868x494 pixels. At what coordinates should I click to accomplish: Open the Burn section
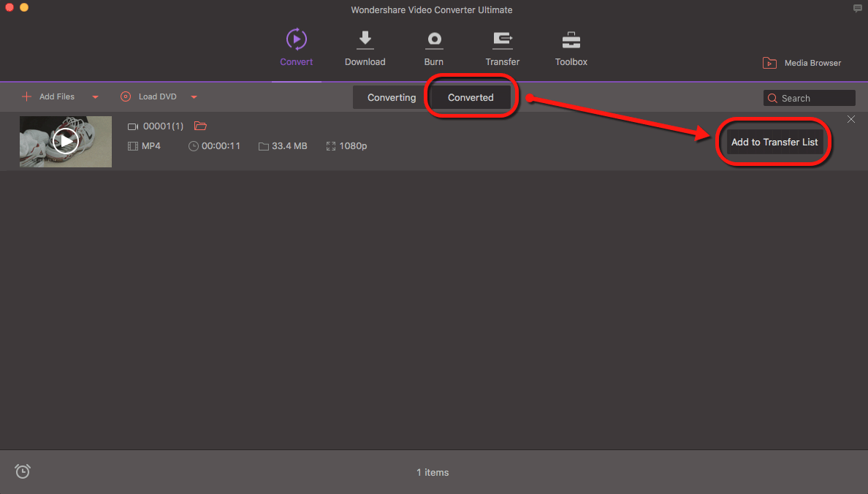[x=434, y=47]
